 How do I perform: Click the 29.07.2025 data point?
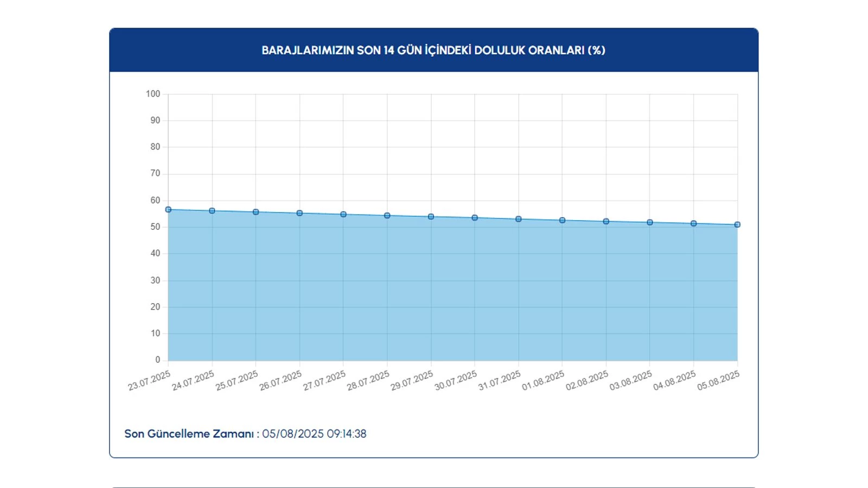(x=431, y=217)
